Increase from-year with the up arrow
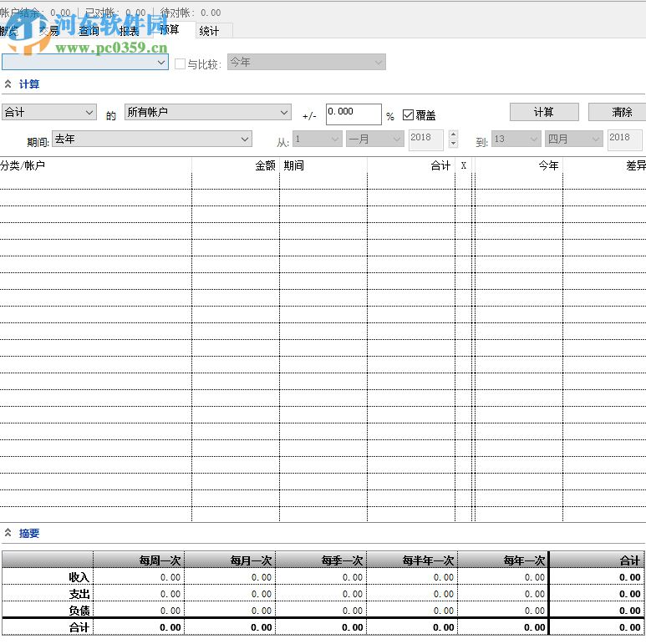 click(x=453, y=134)
